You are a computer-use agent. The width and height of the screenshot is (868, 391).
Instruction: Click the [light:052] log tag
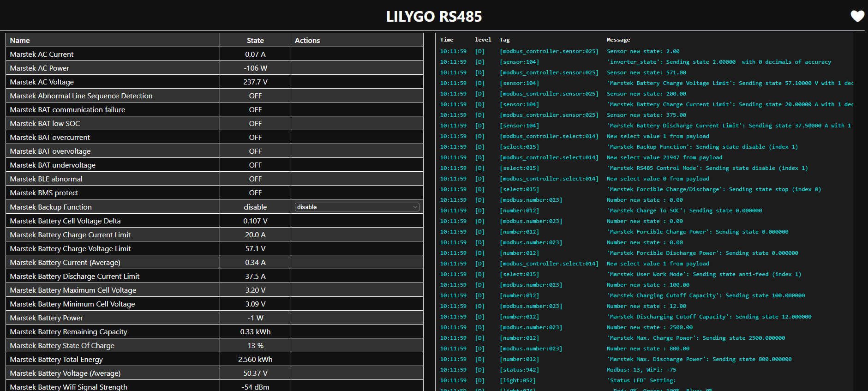click(x=518, y=380)
